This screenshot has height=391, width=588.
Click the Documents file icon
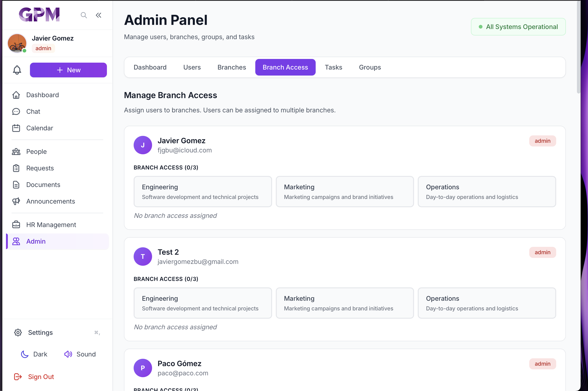point(16,184)
